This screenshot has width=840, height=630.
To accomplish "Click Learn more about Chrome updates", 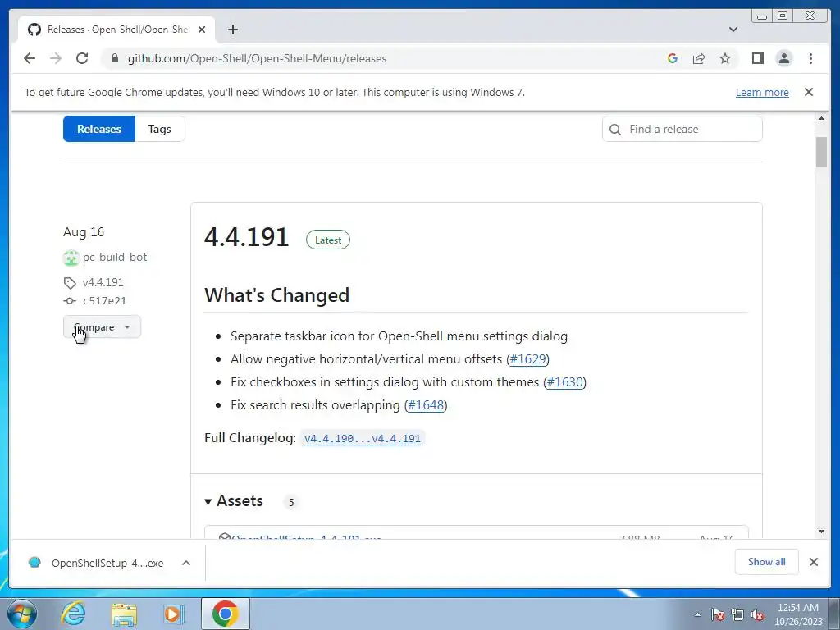I will point(762,92).
